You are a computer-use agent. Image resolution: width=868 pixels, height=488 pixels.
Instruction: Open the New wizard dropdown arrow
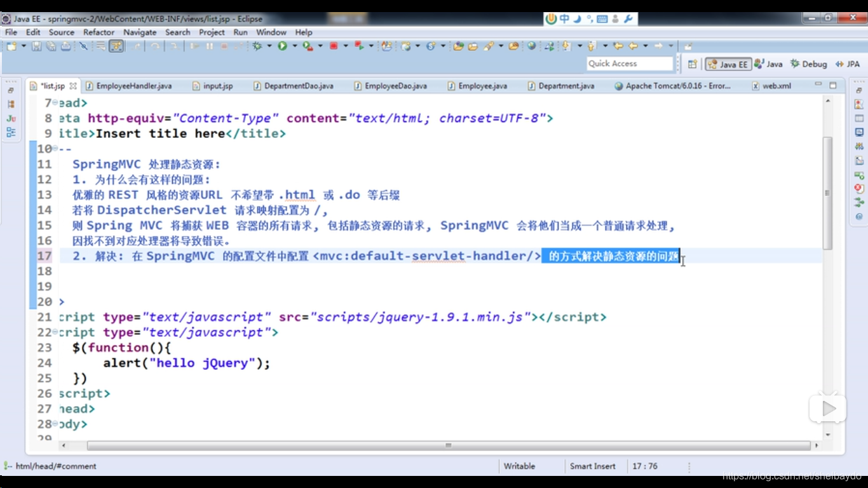tap(24, 46)
